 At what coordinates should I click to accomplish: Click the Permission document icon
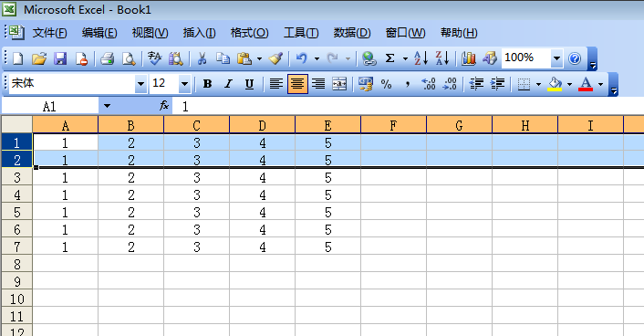pos(81,58)
